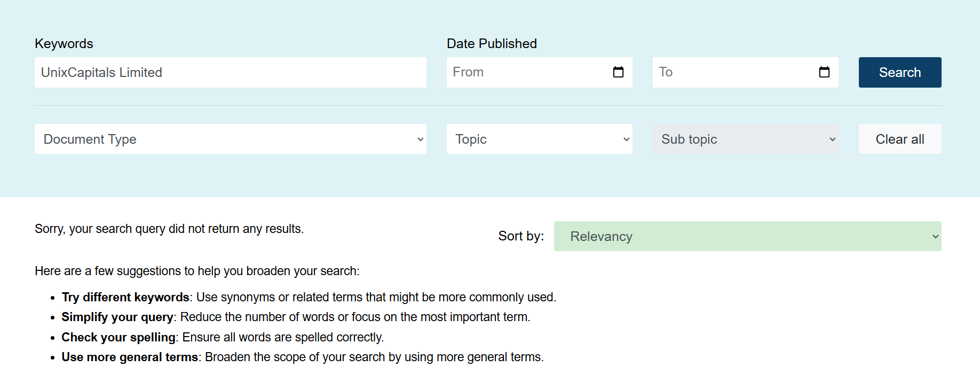Click the Search button
This screenshot has height=374, width=980.
pos(900,72)
